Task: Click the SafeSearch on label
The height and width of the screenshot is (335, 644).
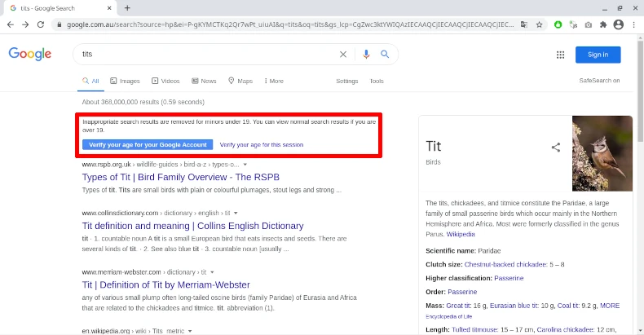Action: coord(599,81)
